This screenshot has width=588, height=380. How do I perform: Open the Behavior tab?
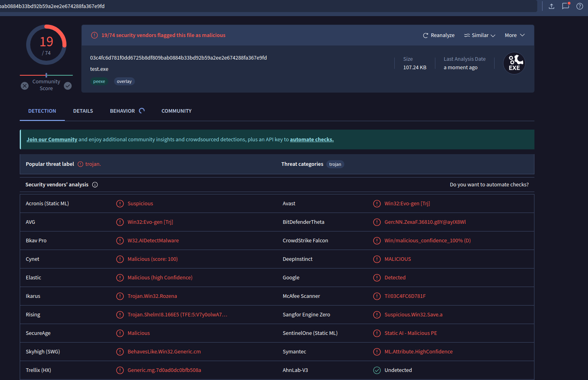click(122, 111)
